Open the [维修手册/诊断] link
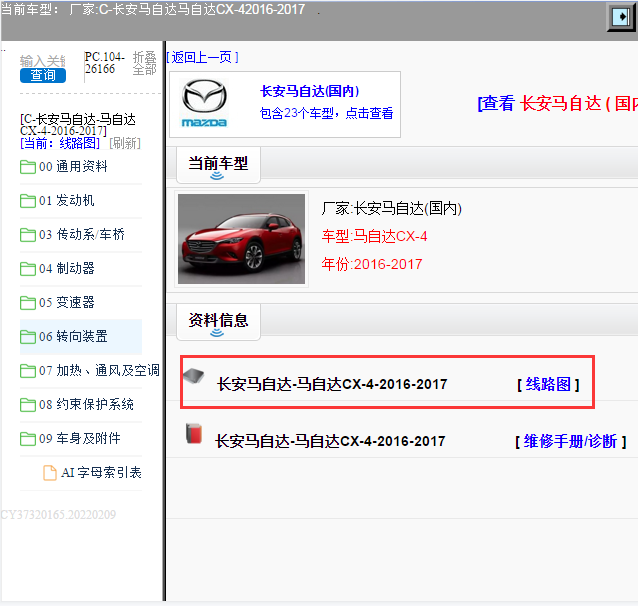Image resolution: width=638 pixels, height=606 pixels. tap(570, 441)
